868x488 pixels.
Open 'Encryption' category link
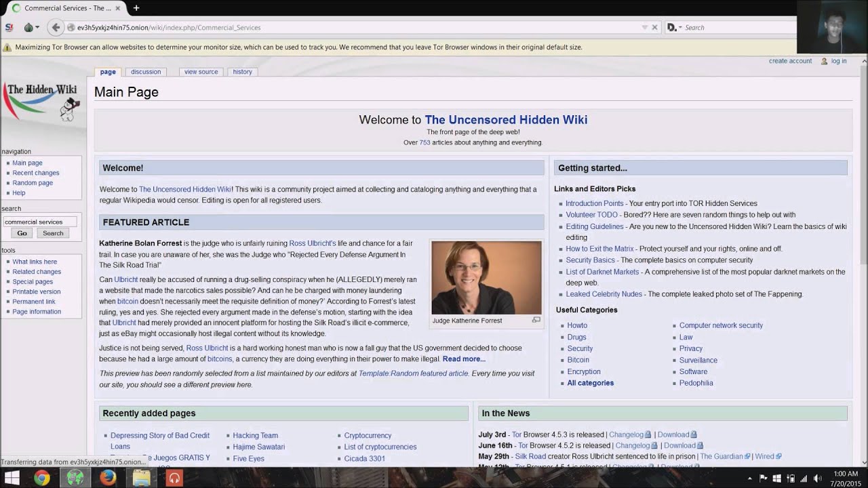[x=584, y=371]
